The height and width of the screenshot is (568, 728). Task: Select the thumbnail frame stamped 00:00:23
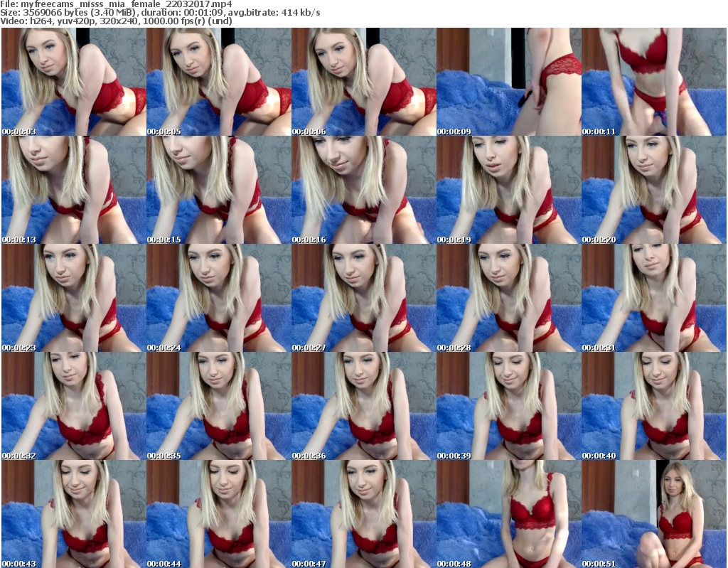(x=73, y=298)
